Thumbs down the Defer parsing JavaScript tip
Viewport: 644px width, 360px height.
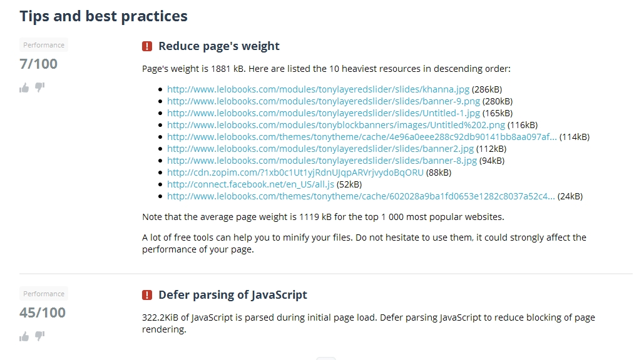pos(40,336)
